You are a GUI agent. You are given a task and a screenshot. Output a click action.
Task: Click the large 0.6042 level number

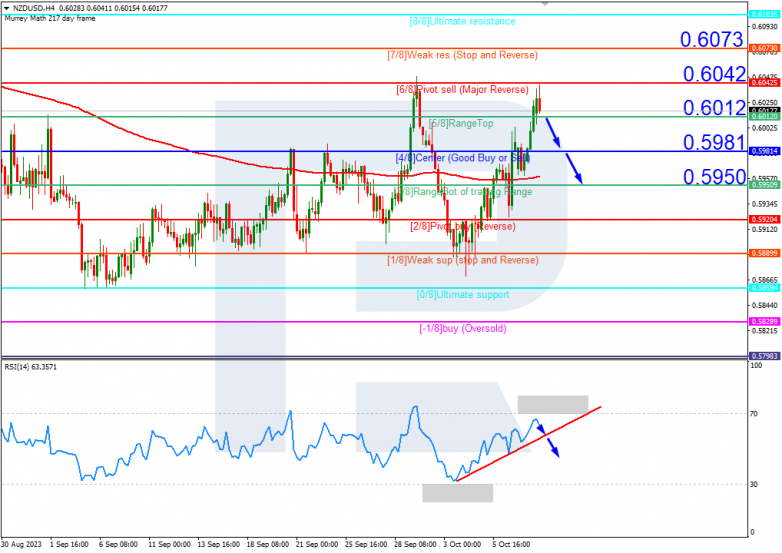click(714, 74)
